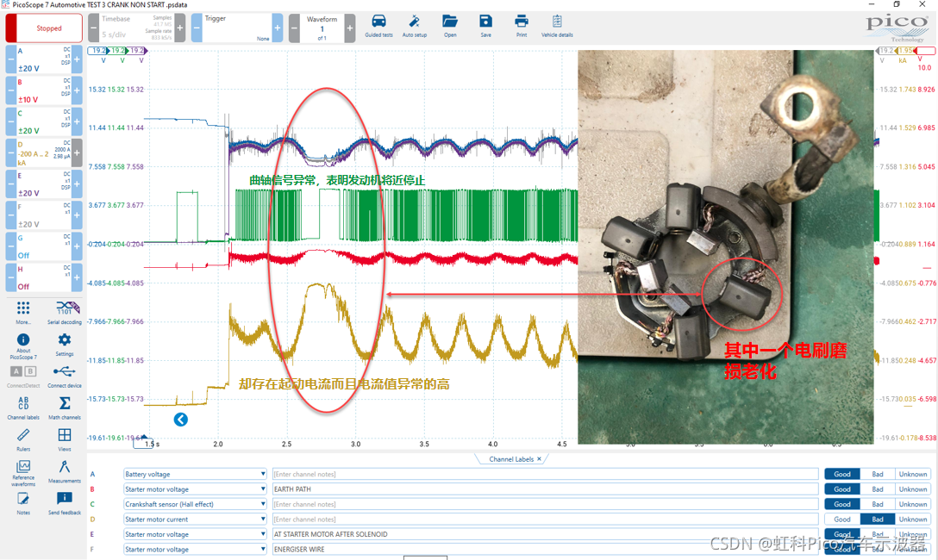Mark Channel B status as Bad
The height and width of the screenshot is (560, 938).
point(878,488)
